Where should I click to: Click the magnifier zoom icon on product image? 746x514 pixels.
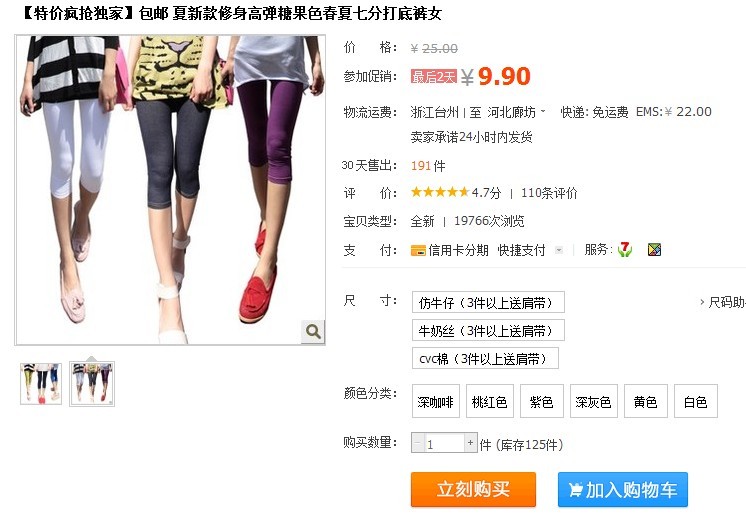(x=313, y=331)
